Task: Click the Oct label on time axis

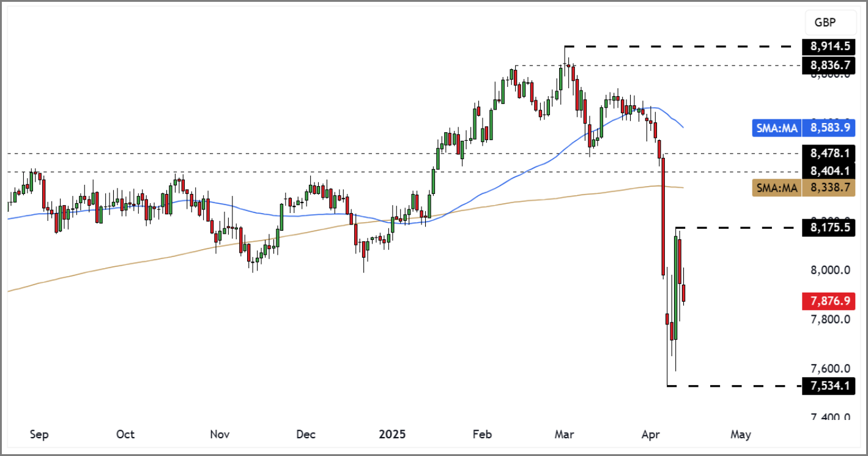Action: (x=125, y=435)
